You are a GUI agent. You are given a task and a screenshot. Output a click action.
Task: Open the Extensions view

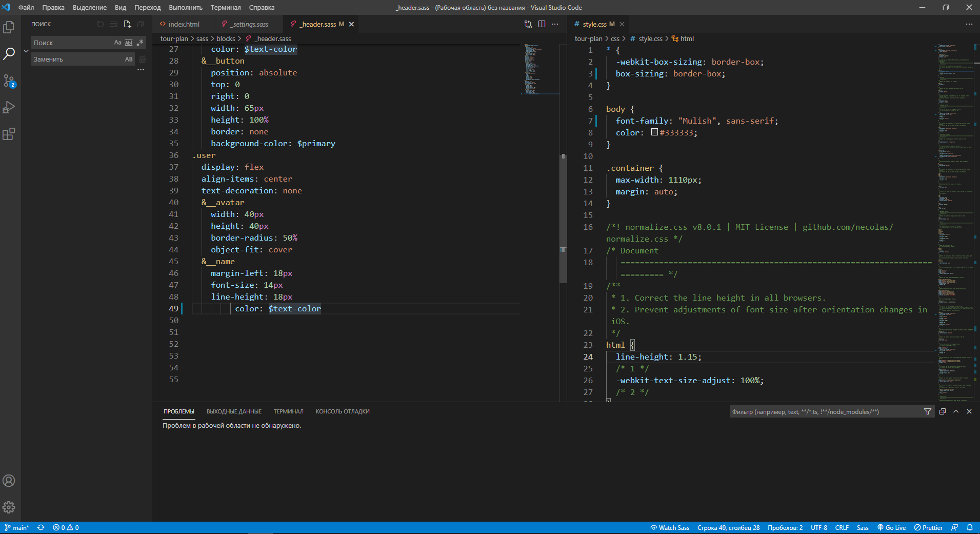click(9, 134)
